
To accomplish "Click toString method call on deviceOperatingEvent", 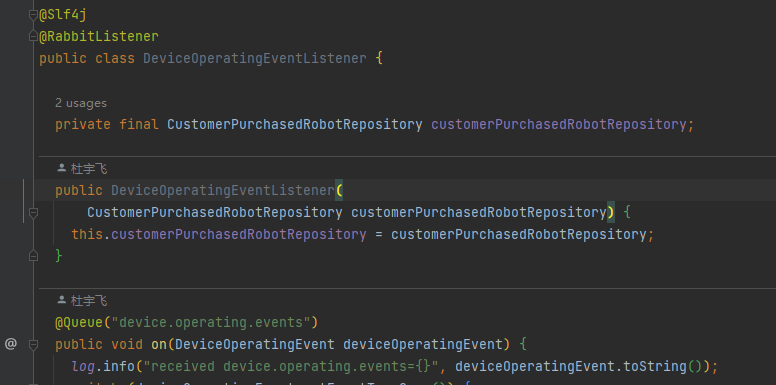I will point(655,367).
